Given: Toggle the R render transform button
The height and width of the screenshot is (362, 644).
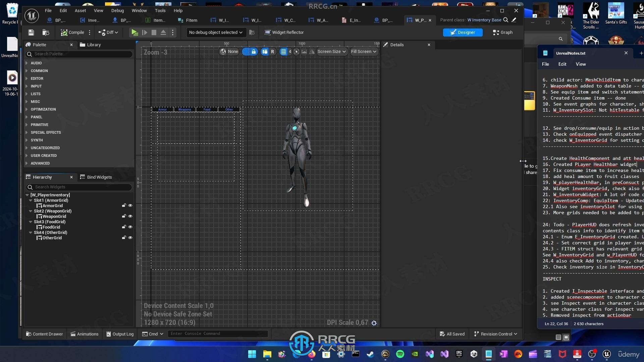Looking at the screenshot, I should [272, 52].
